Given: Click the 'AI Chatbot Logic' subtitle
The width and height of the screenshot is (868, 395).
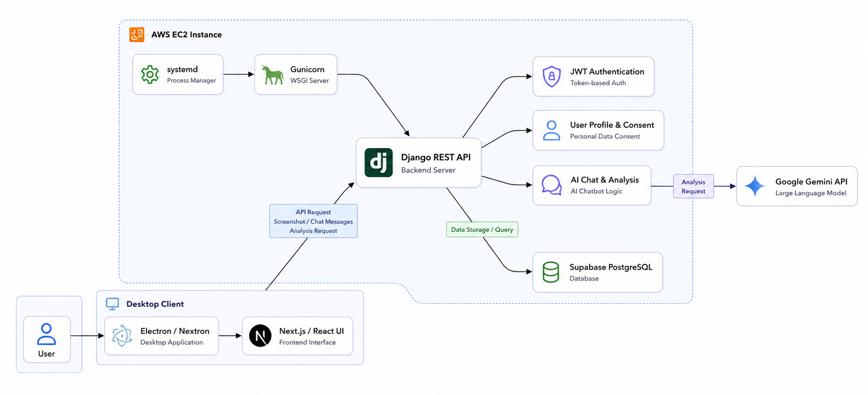Looking at the screenshot, I should [596, 191].
